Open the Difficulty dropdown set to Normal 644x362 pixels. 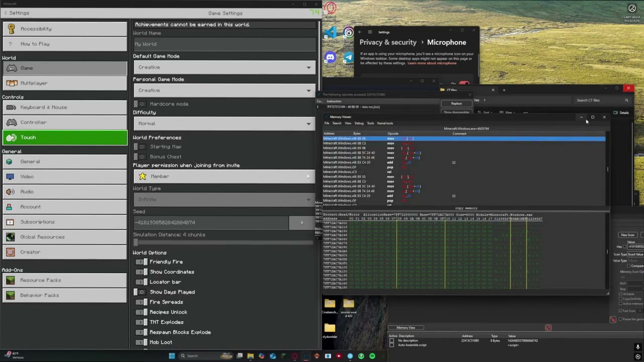coord(224,124)
